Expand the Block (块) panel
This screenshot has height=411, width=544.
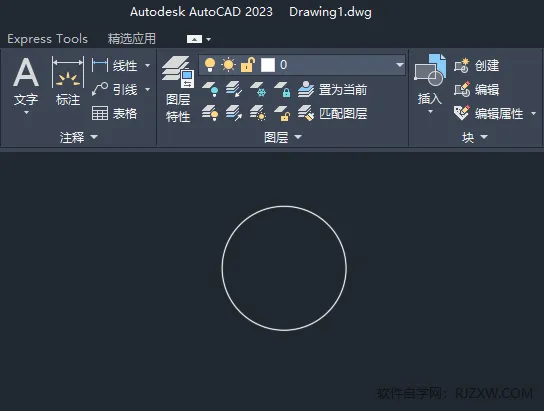[x=475, y=137]
